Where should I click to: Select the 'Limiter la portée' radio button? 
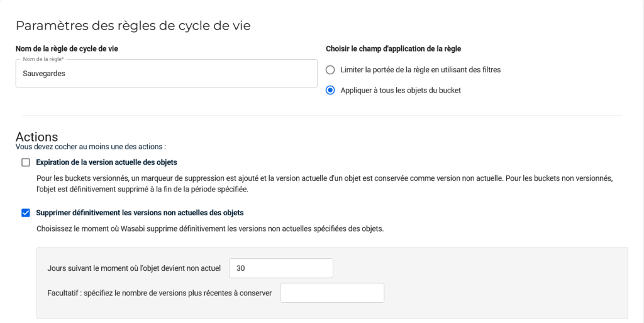point(330,70)
